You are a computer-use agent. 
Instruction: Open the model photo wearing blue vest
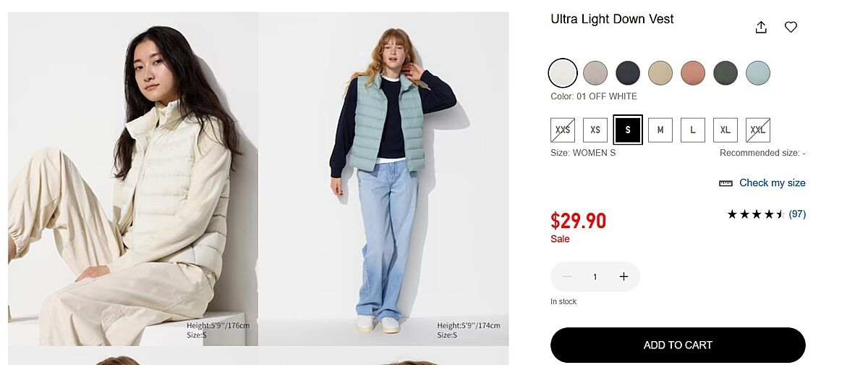383,179
